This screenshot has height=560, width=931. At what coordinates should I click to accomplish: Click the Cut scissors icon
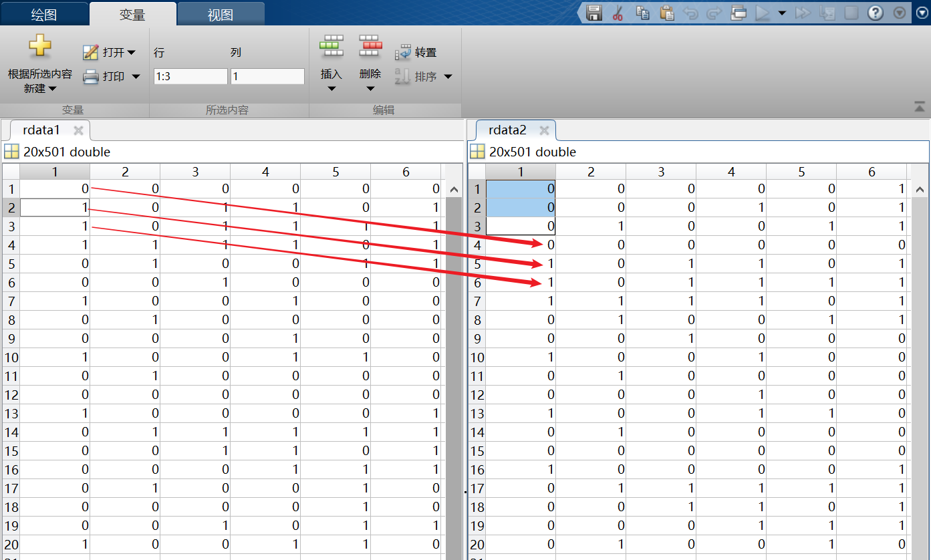pyautogui.click(x=618, y=13)
